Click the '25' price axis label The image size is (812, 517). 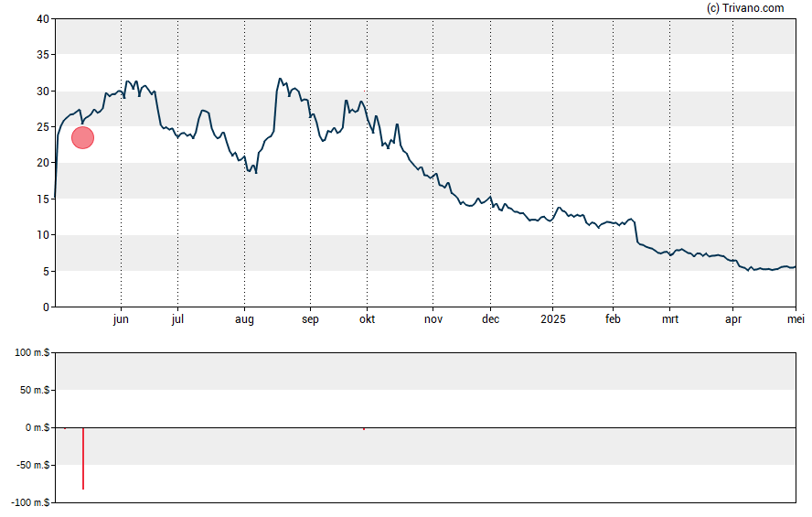(x=43, y=127)
